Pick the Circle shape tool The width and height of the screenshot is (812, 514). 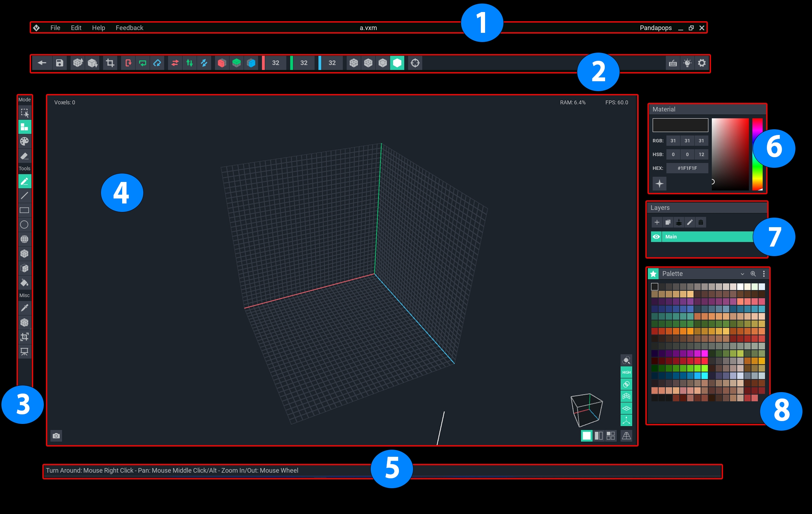pyautogui.click(x=24, y=225)
